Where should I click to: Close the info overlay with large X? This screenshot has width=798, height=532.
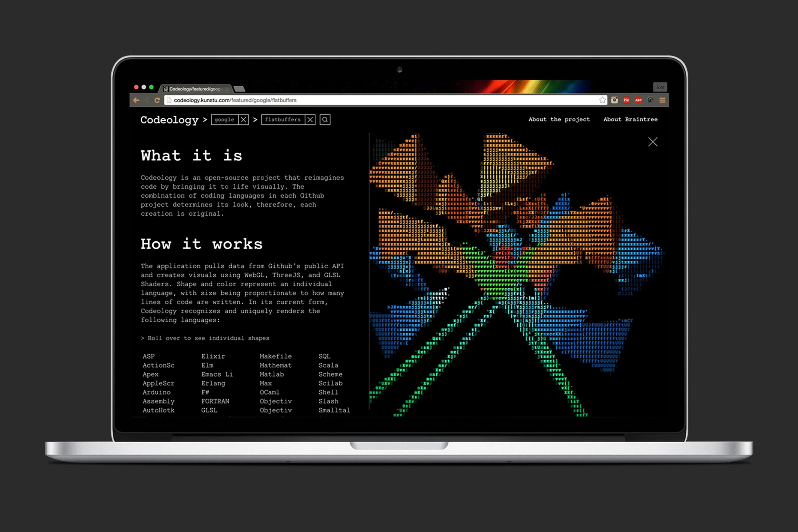tap(652, 142)
